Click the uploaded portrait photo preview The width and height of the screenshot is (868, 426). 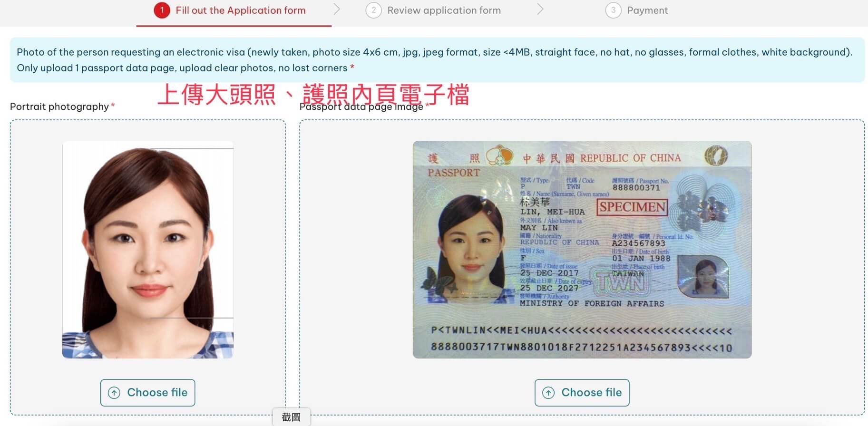(148, 250)
